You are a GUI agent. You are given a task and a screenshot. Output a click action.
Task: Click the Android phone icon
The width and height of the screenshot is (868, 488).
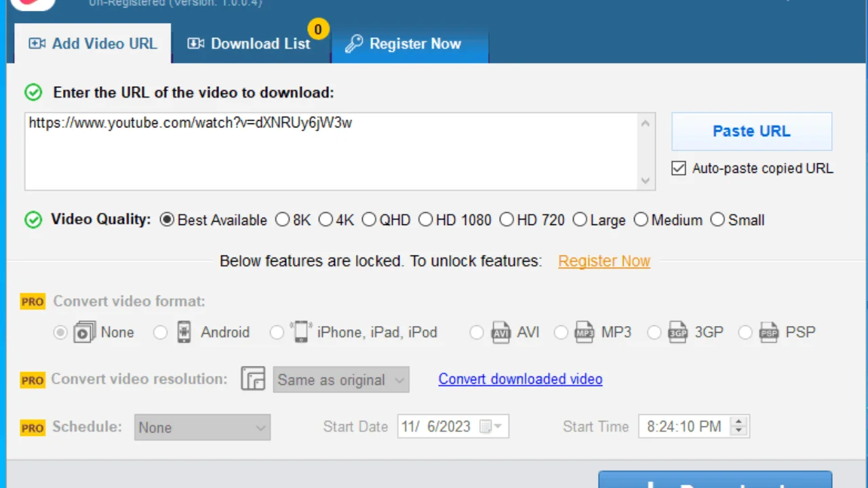coord(184,332)
